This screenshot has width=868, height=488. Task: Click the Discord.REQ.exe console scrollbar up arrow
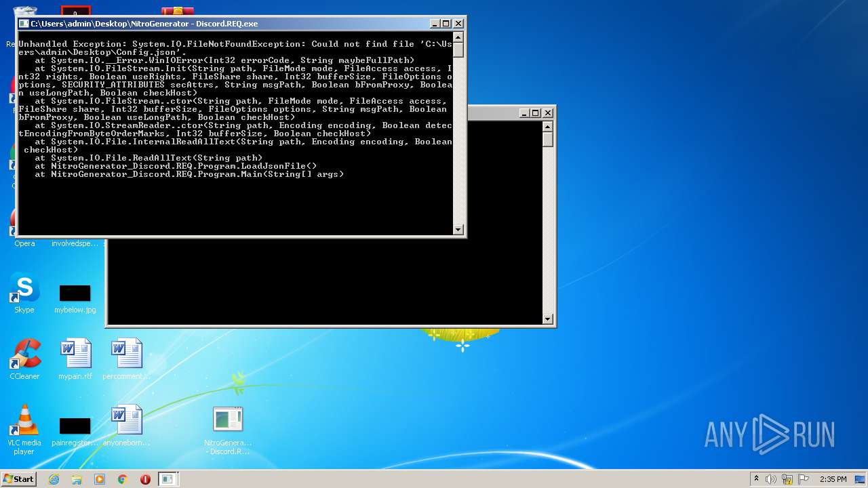pos(458,37)
